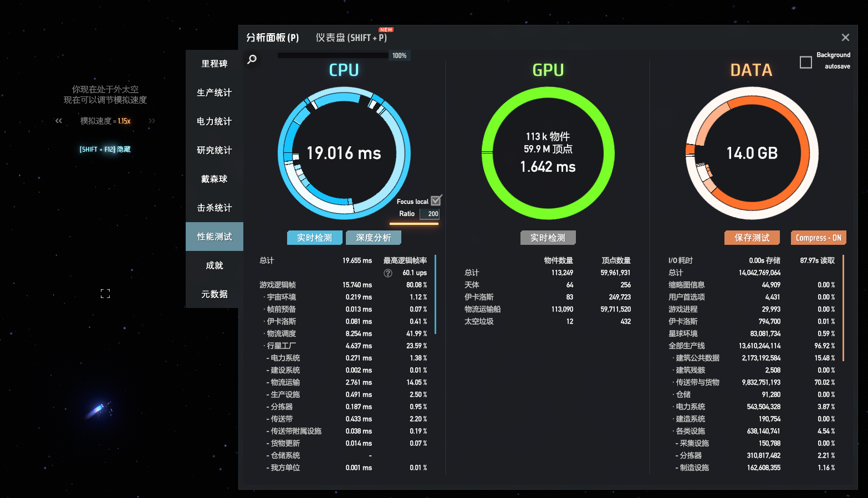Click the 物流调度 row

[x=343, y=333]
